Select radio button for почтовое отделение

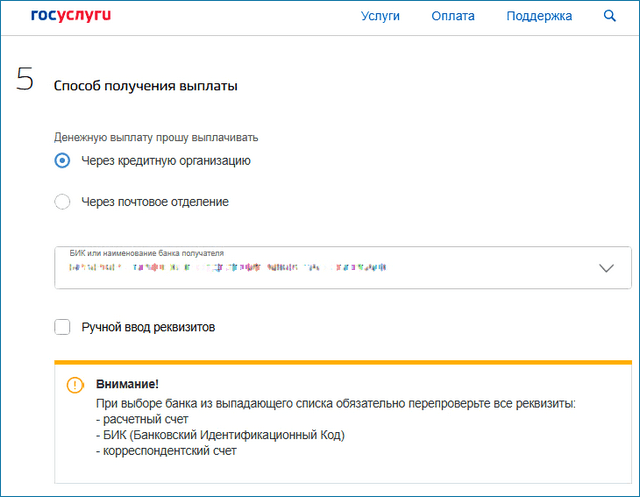coord(62,202)
